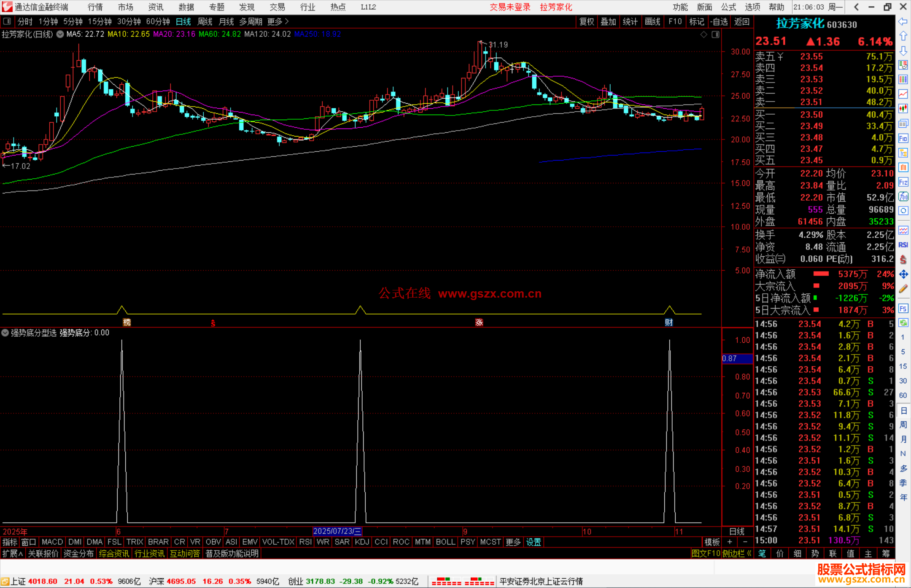911x588 pixels.
Task: Open the F10 sidebar icon
Action: click(x=903, y=139)
